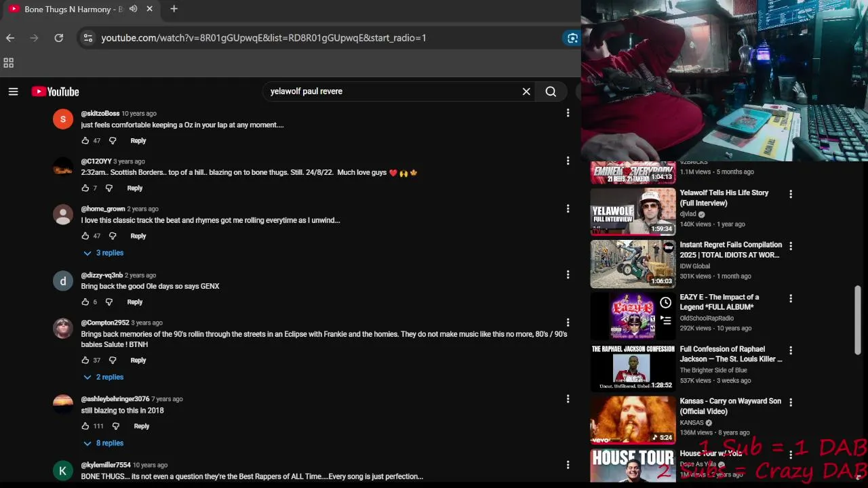Dislike the comment by @Compton2952
The image size is (868, 488).
coord(113,360)
